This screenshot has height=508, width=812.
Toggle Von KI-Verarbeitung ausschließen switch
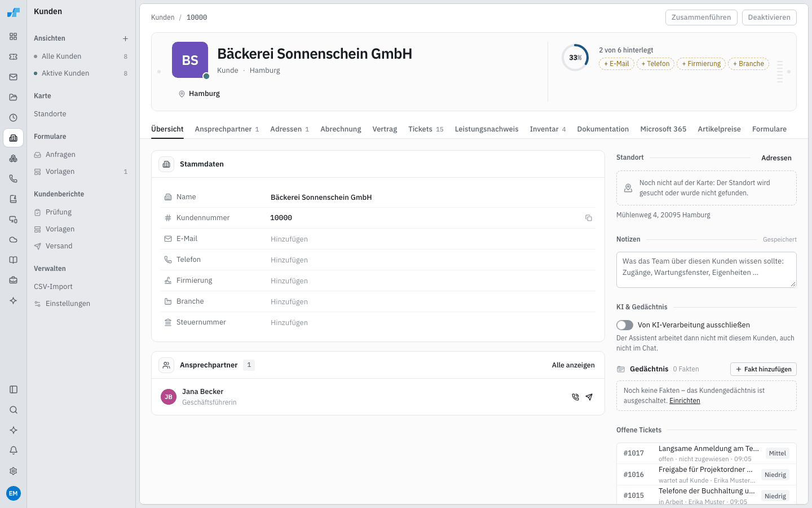coord(625,325)
